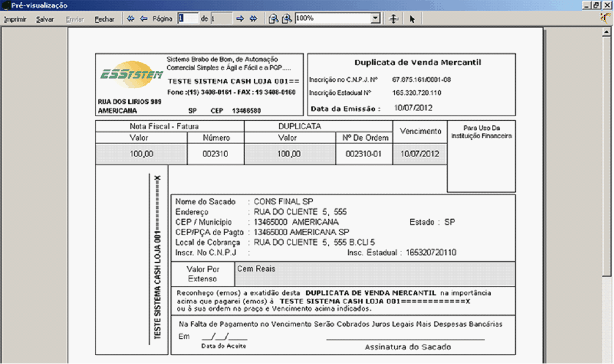Click the yellow figure logo icon
The height and width of the screenshot is (364, 614).
pyautogui.click(x=606, y=17)
